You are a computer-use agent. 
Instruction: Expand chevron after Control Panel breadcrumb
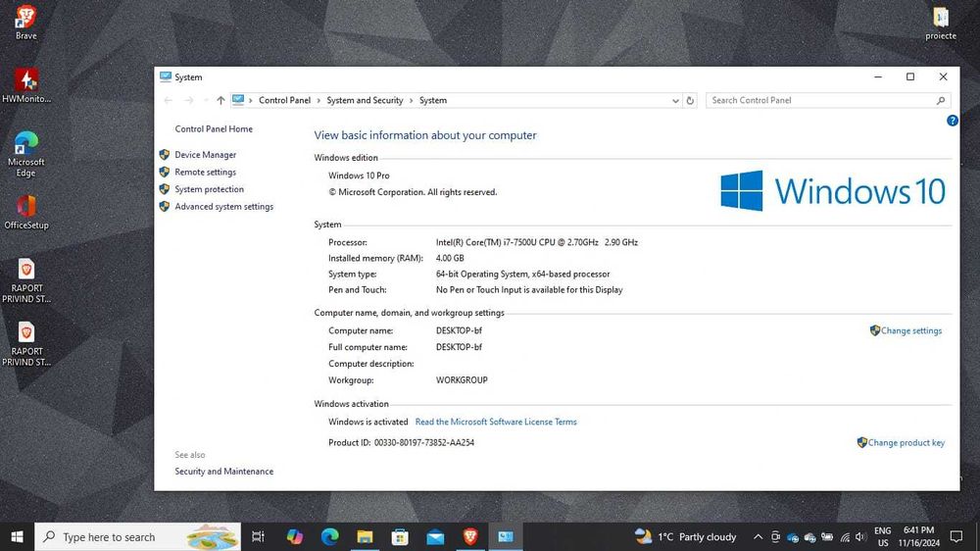click(x=318, y=100)
